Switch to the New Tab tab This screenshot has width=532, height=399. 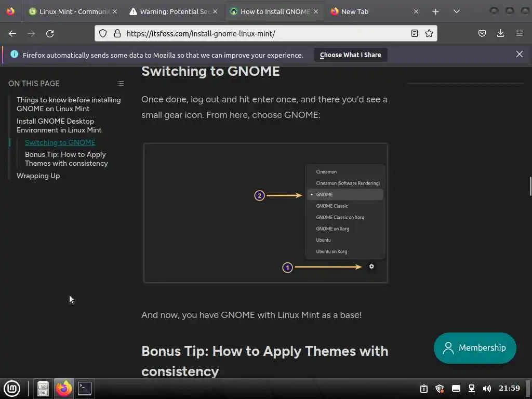point(375,11)
